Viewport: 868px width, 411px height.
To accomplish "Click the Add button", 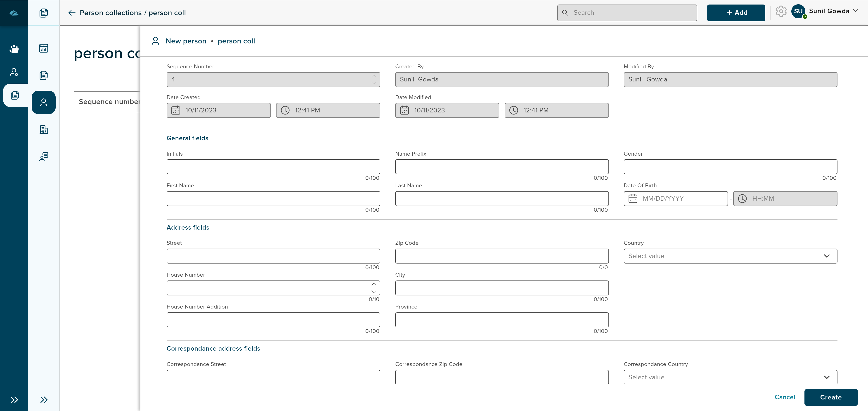I will point(736,13).
